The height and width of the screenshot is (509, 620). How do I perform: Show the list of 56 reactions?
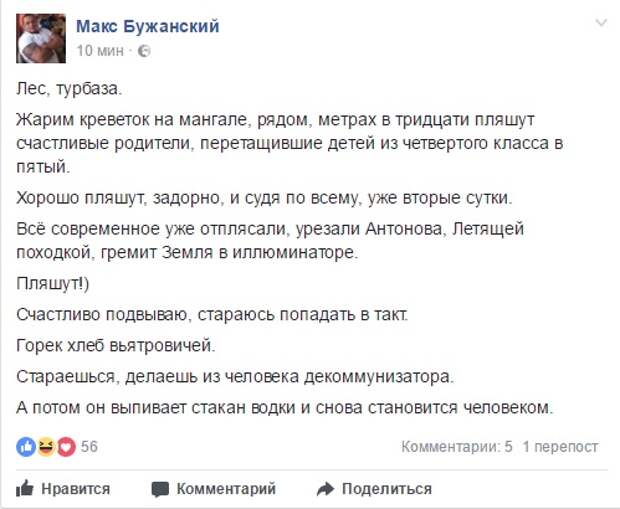[89, 447]
